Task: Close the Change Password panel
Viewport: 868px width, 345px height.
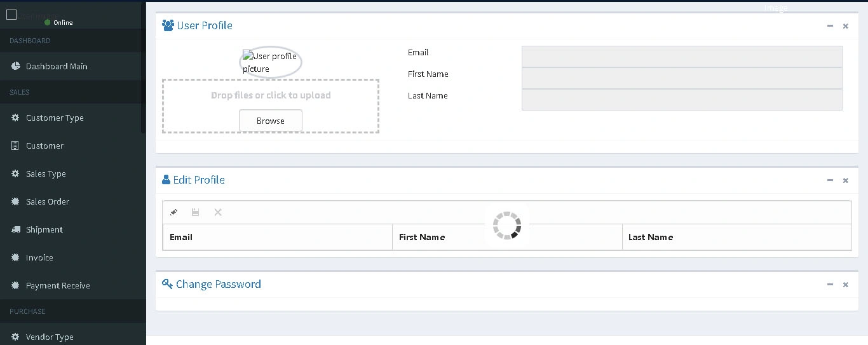Action: [x=845, y=285]
